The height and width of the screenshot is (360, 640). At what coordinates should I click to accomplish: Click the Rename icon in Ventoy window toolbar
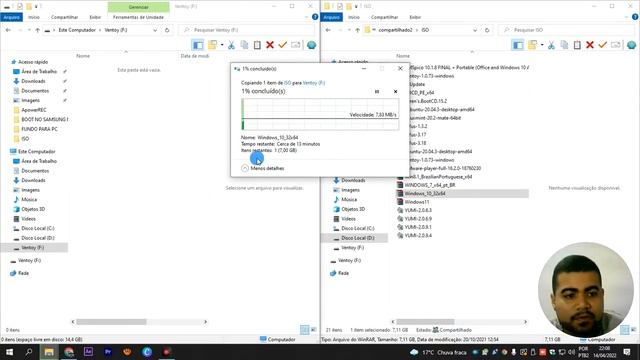tap(296, 45)
